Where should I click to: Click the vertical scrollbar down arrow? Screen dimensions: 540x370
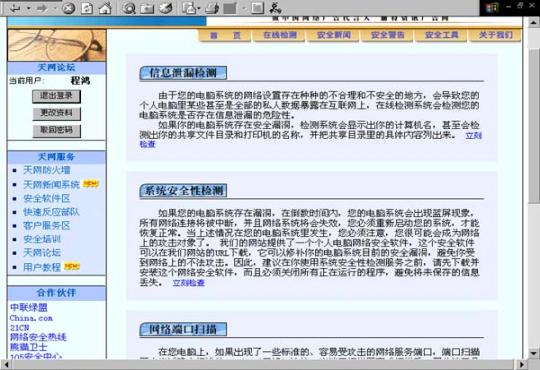[533, 353]
